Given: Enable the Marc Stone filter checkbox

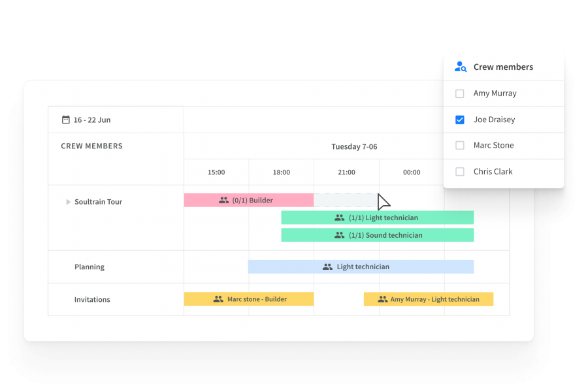Looking at the screenshot, I should point(460,145).
